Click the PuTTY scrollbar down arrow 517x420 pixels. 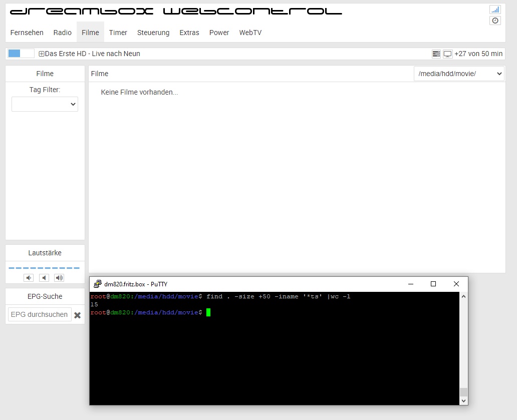tap(463, 400)
